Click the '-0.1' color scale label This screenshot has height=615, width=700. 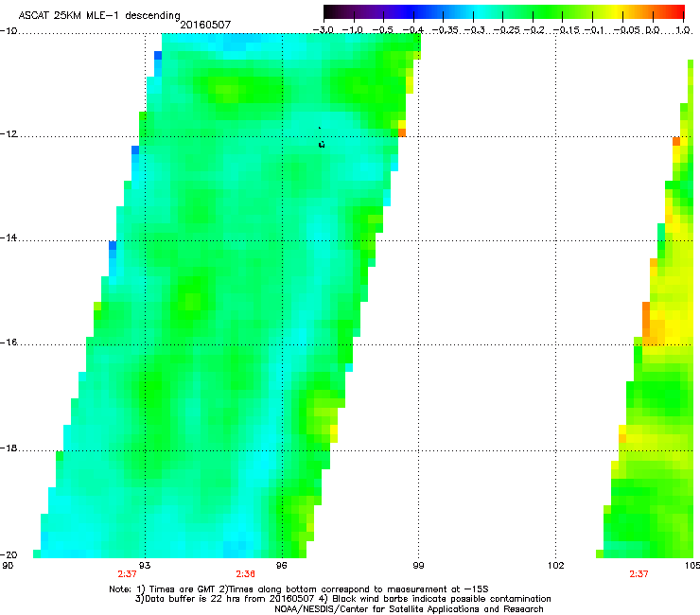pos(594,30)
